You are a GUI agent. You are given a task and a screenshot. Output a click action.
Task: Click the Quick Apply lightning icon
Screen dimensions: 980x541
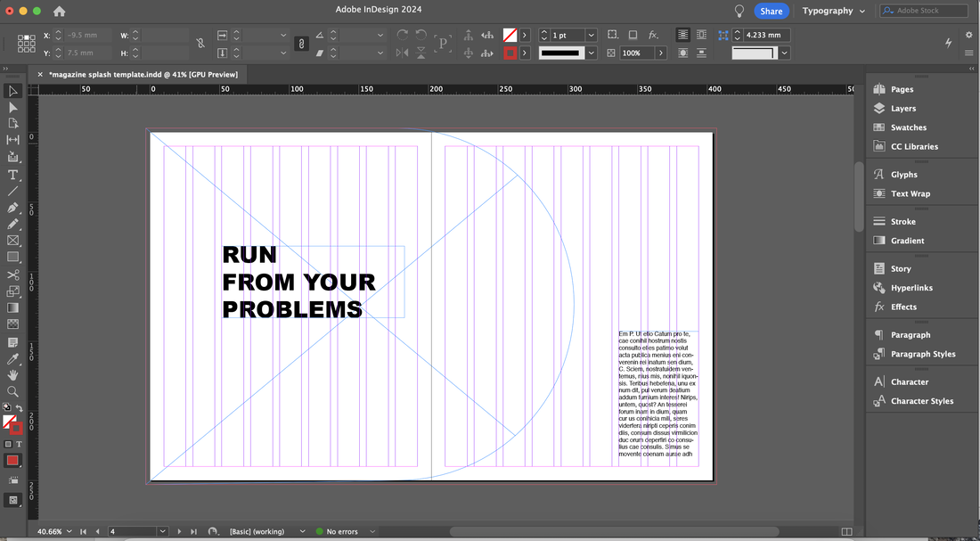point(949,43)
